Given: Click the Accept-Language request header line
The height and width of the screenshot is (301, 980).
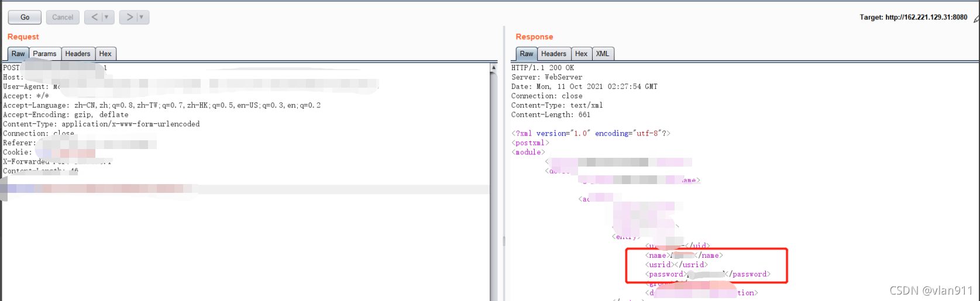Looking at the screenshot, I should [x=161, y=105].
